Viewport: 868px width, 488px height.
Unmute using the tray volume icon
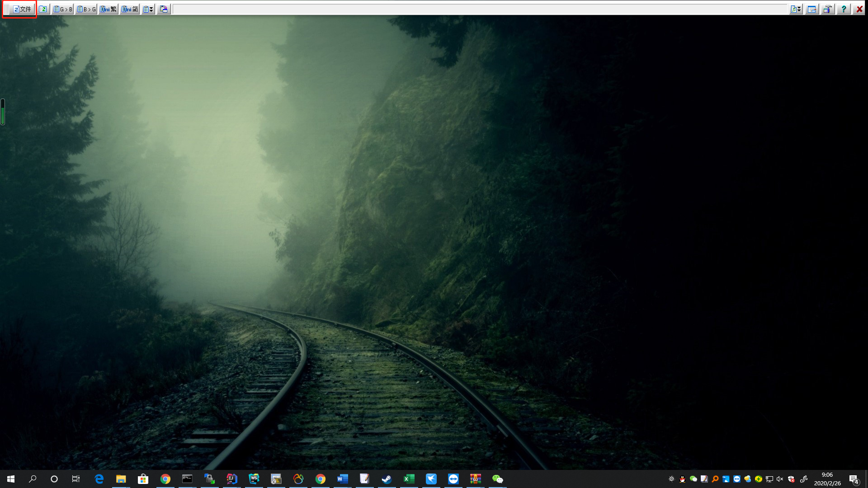click(x=780, y=479)
